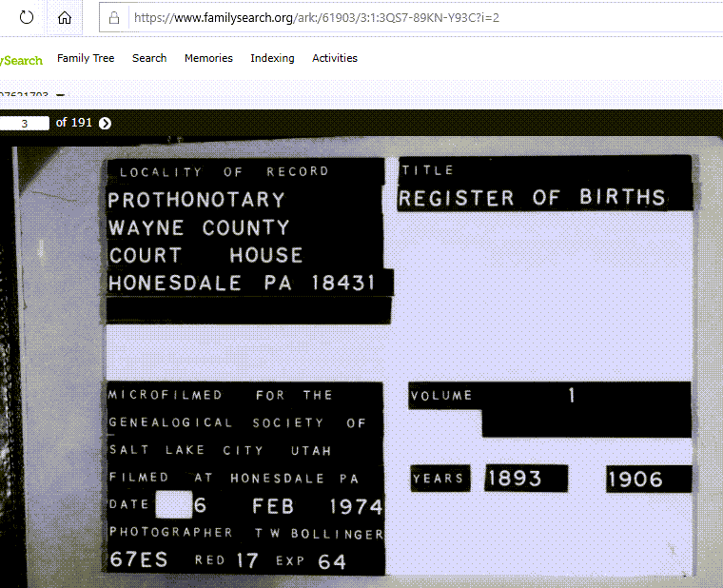This screenshot has width=723, height=588.
Task: Open the Activities menu
Action: pos(335,58)
